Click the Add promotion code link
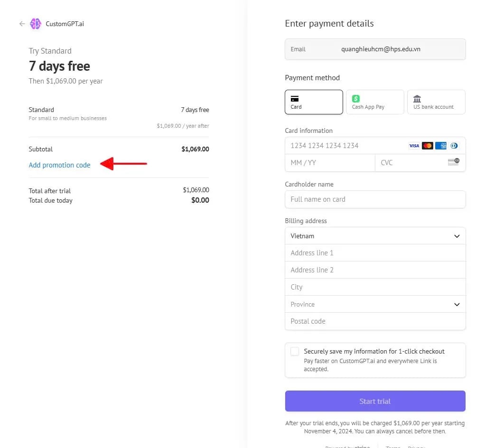 tap(59, 165)
